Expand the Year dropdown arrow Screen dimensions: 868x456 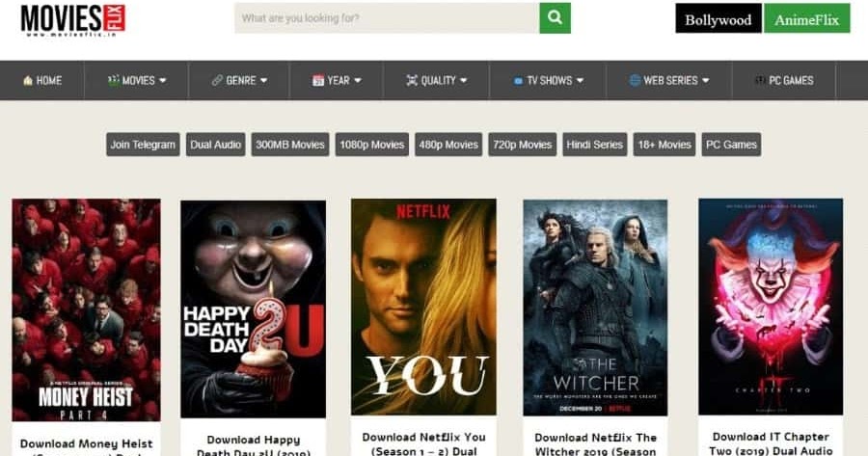click(358, 80)
